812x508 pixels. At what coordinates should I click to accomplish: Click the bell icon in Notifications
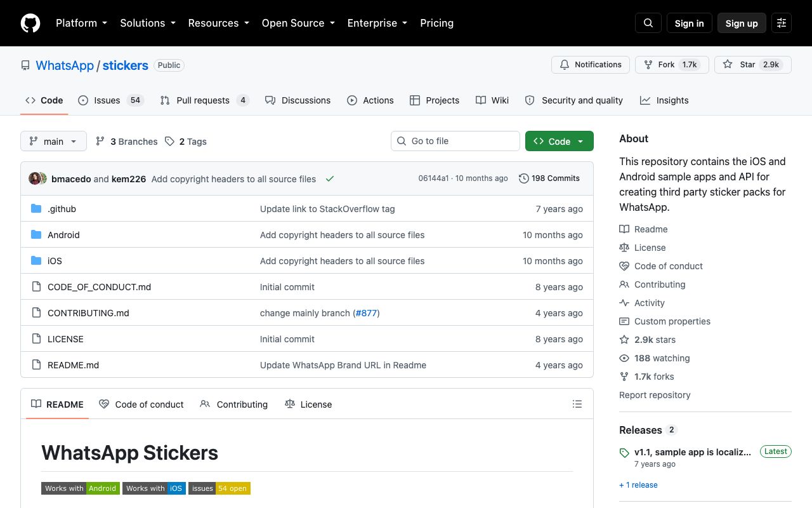click(x=565, y=65)
